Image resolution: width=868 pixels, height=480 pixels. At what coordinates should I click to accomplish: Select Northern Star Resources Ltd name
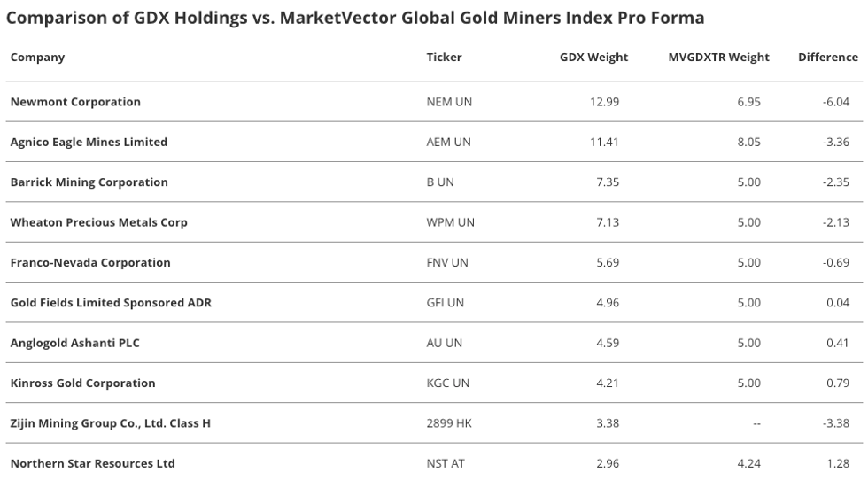pos(92,463)
